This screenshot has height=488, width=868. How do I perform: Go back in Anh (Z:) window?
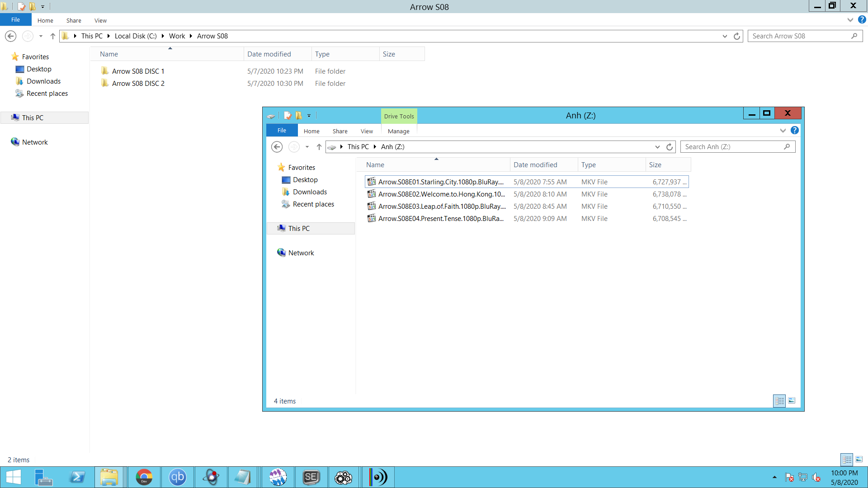point(277,147)
